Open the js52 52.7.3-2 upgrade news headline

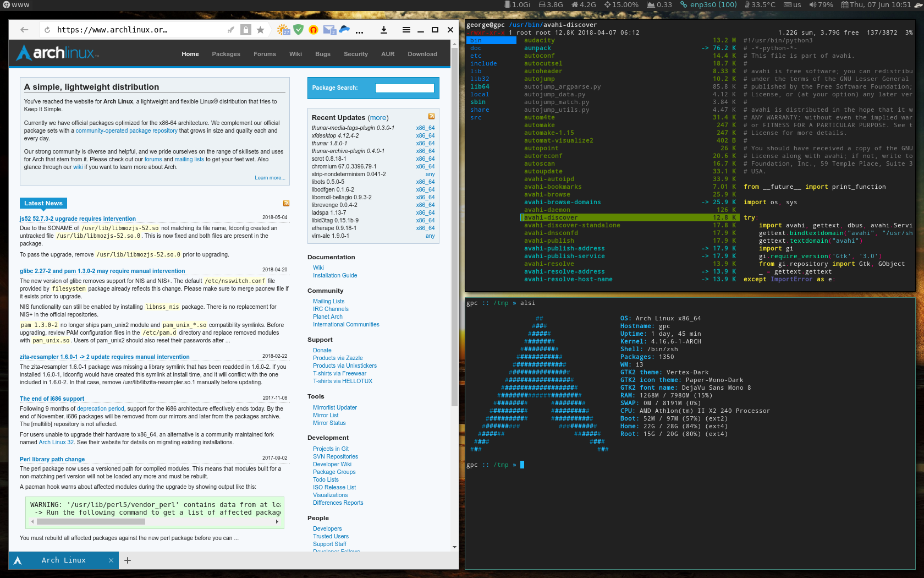point(78,219)
